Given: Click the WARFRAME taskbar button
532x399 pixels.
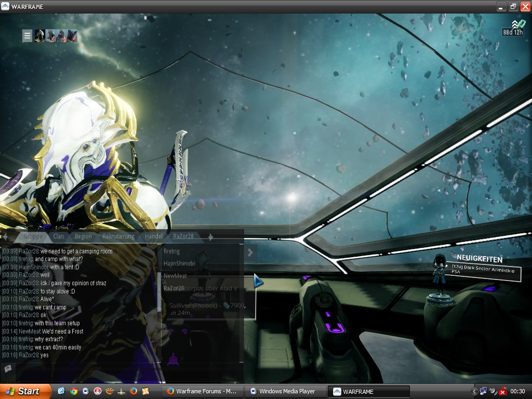Looking at the screenshot, I should coord(369,392).
